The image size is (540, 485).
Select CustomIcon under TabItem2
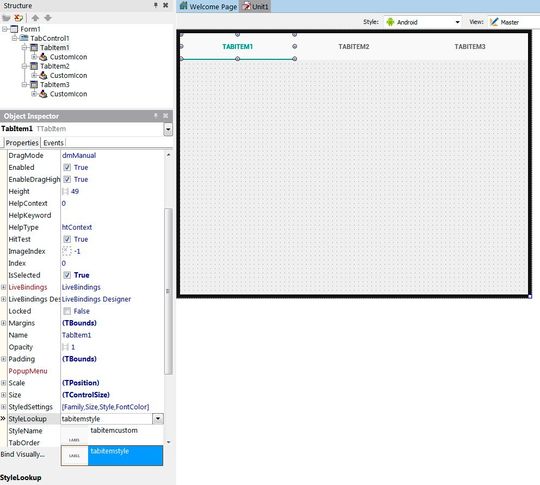click(68, 75)
